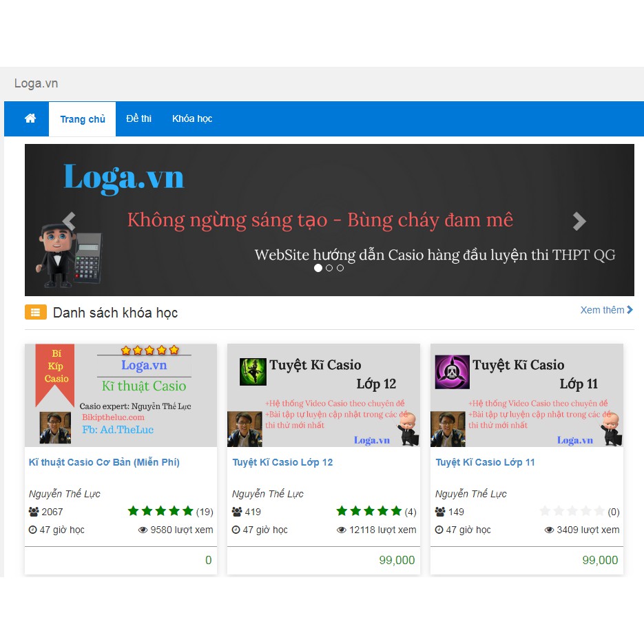The width and height of the screenshot is (644, 644).
Task: Click the price 0 on the free course
Action: pyautogui.click(x=209, y=560)
